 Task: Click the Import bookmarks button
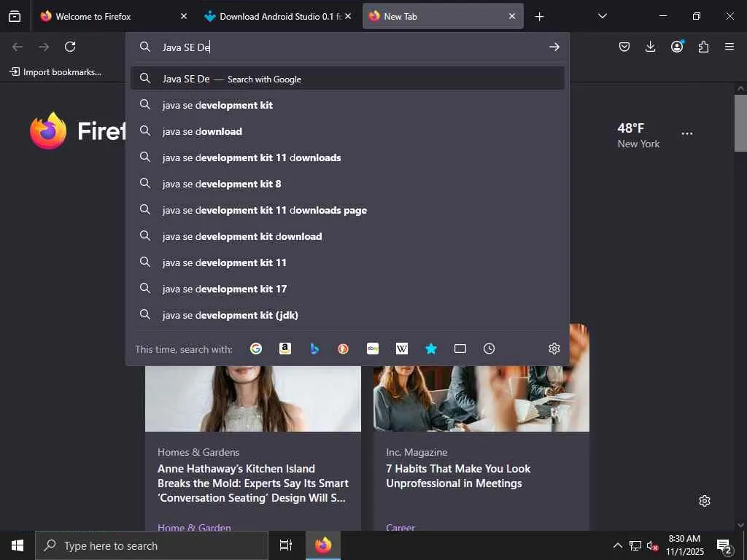(x=55, y=72)
